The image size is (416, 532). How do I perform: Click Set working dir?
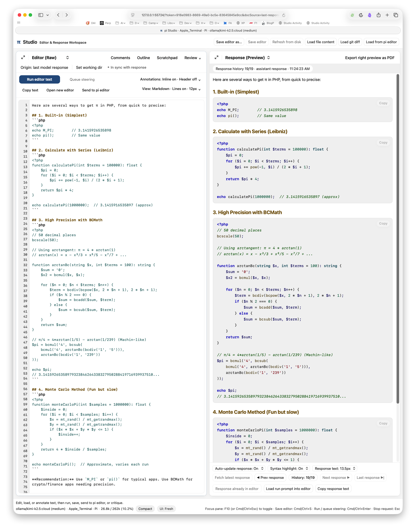pyautogui.click(x=89, y=67)
